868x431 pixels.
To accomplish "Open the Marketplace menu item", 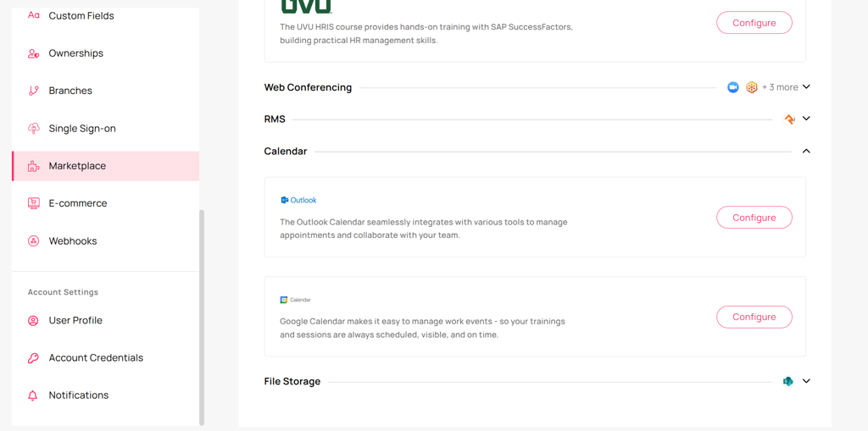I will click(x=106, y=166).
